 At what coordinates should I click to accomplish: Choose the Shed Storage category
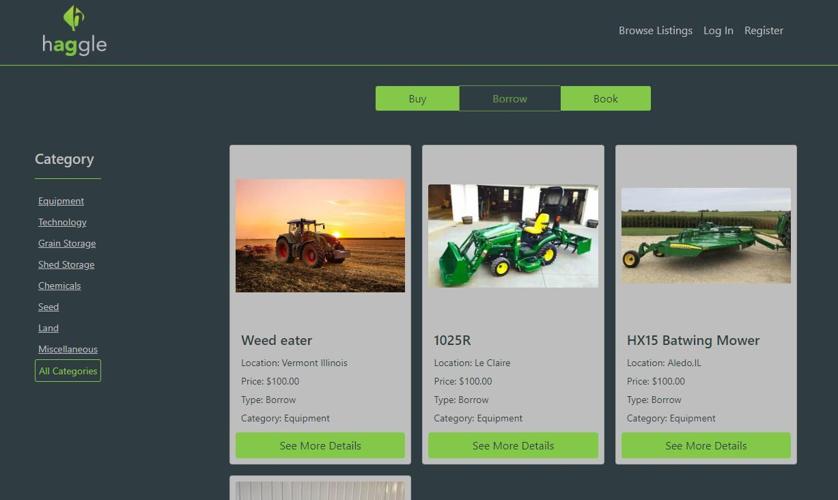click(x=66, y=264)
